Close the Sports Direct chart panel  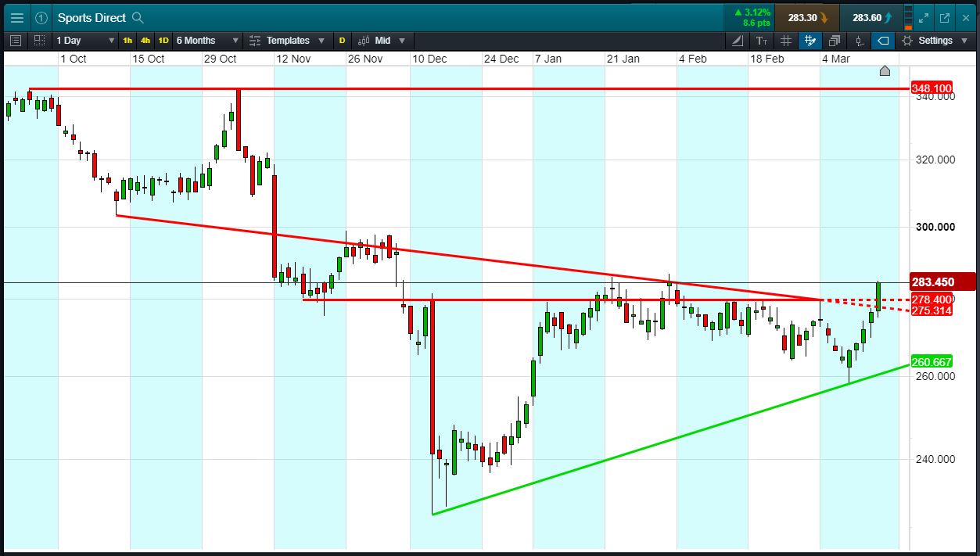point(965,17)
